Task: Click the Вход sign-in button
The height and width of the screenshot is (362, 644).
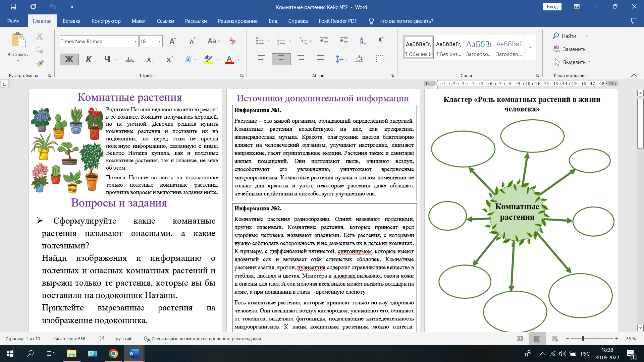Action: tap(552, 7)
